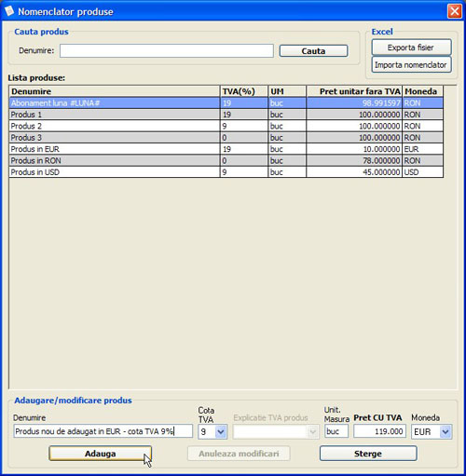Click the product Denumire field in Adaugare section
The image size is (466, 476).
pyautogui.click(x=103, y=431)
